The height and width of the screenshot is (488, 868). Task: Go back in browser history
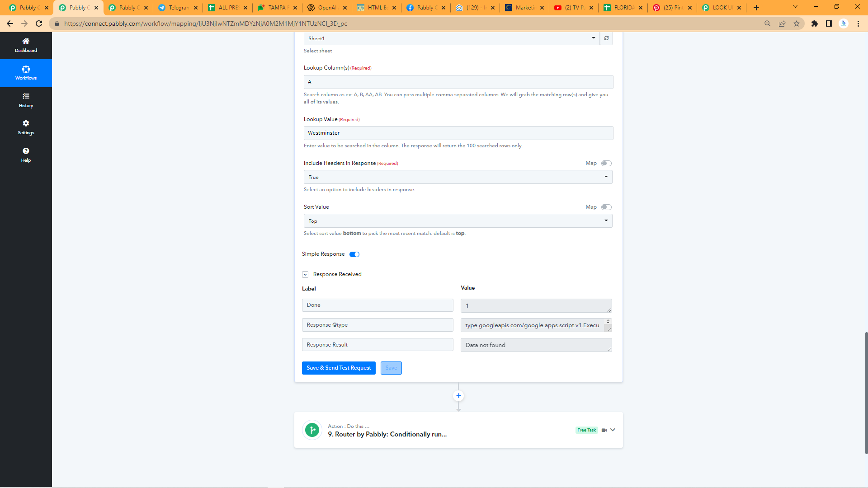click(10, 23)
